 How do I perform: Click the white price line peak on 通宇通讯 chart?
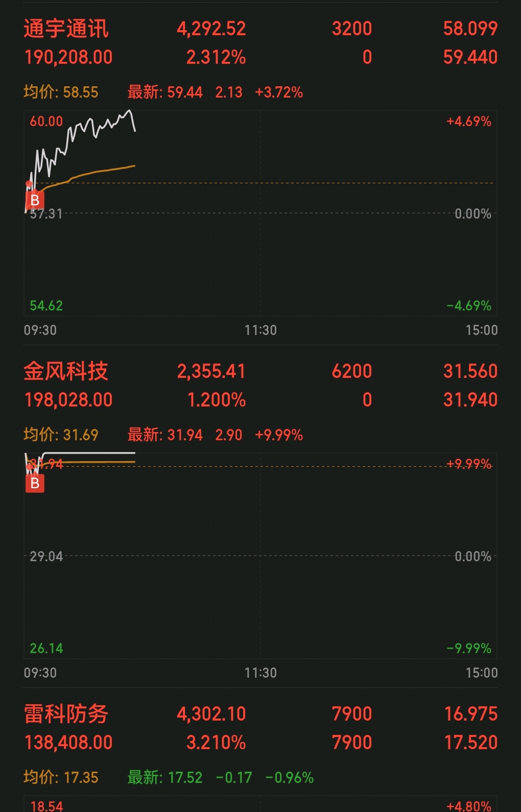tap(129, 111)
